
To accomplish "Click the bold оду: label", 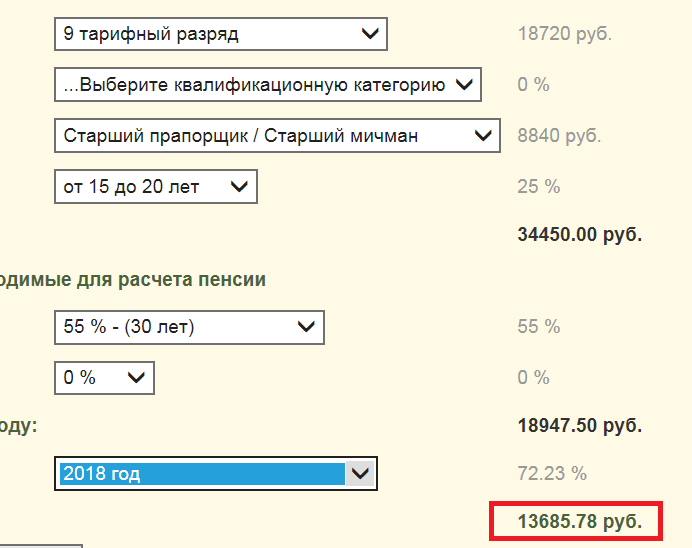I will click(19, 425).
